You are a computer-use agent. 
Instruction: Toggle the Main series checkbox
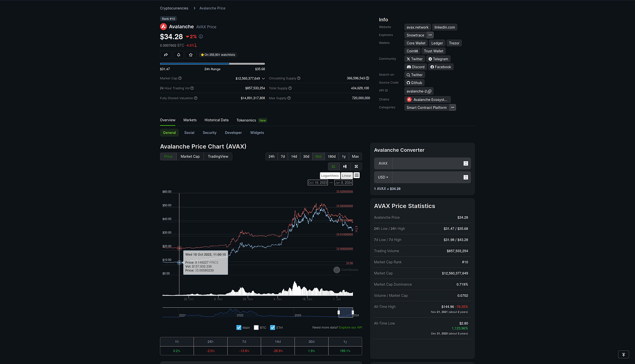pyautogui.click(x=239, y=328)
